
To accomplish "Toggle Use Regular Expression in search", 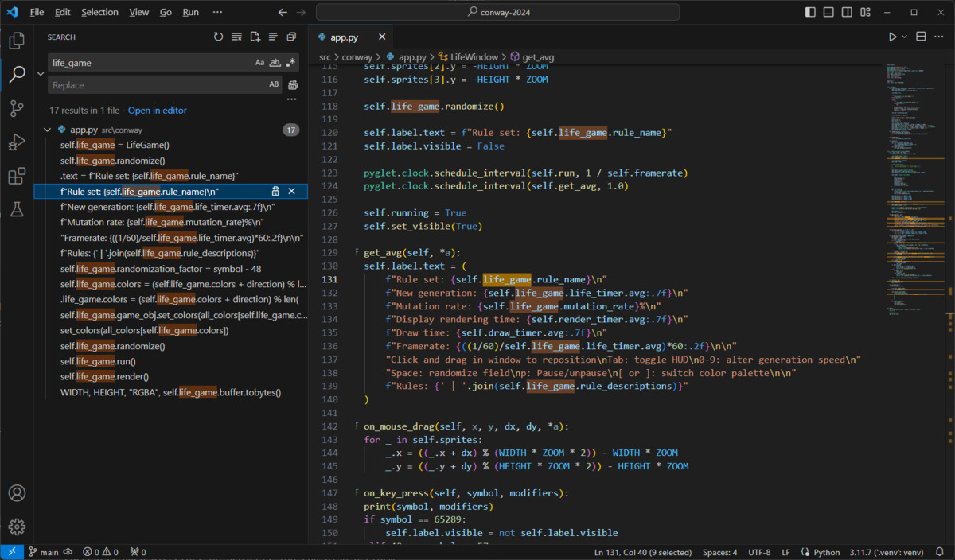I will pyautogui.click(x=290, y=62).
